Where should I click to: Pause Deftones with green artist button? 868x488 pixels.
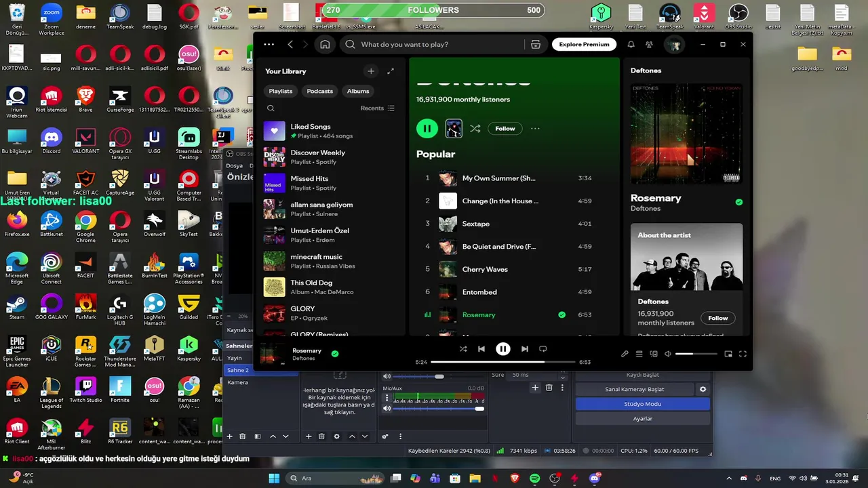[427, 128]
